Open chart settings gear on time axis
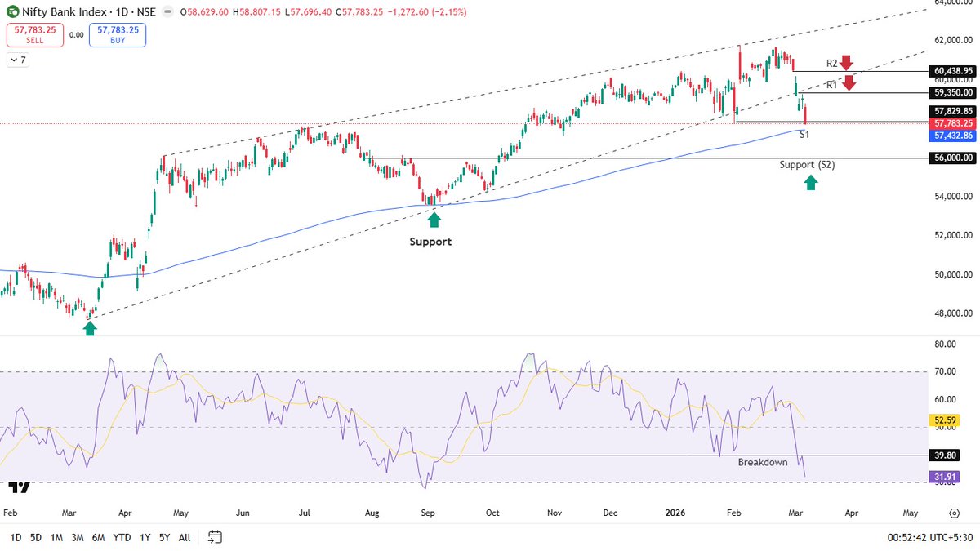Screen dimensions: 980x551 point(954,513)
